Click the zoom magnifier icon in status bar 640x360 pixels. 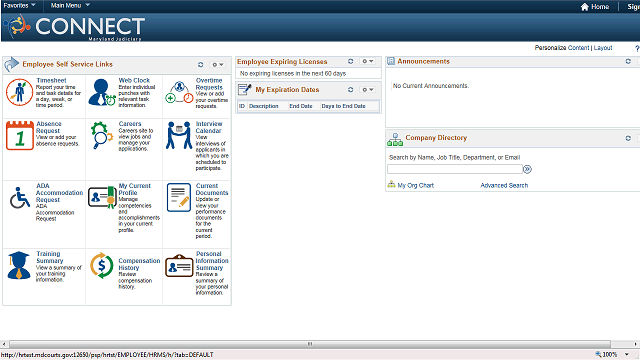pyautogui.click(x=598, y=354)
